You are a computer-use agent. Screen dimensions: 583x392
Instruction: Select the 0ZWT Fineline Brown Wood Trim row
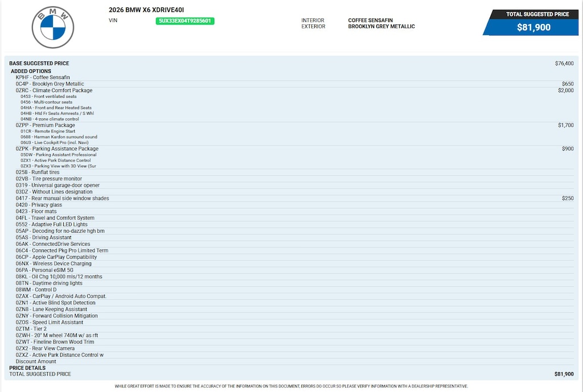tap(294, 342)
